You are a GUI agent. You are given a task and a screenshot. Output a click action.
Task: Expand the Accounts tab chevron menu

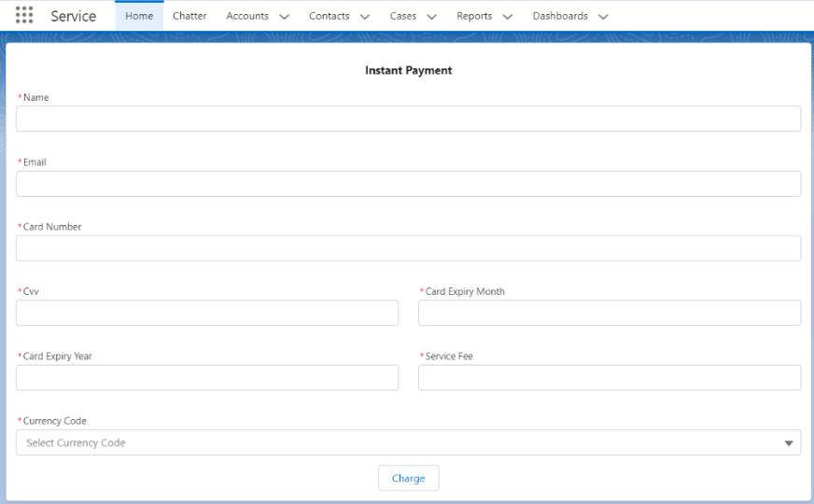coord(285,17)
